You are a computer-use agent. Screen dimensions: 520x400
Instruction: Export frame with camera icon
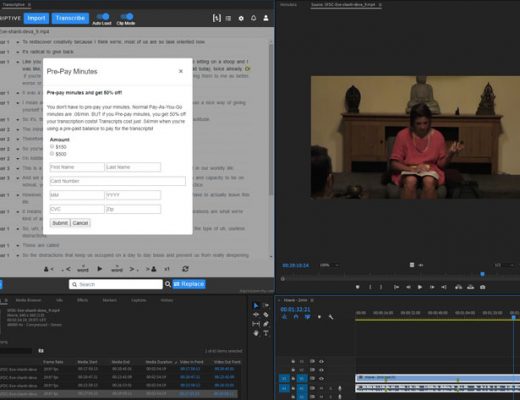tap(482, 287)
